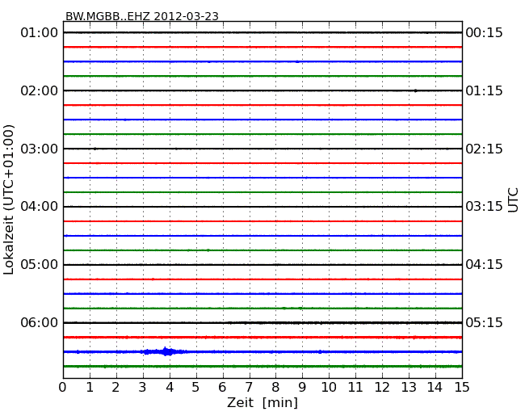525x420 pixels.
Task: Click the 00:15 UTC tick label
Action: (x=484, y=33)
